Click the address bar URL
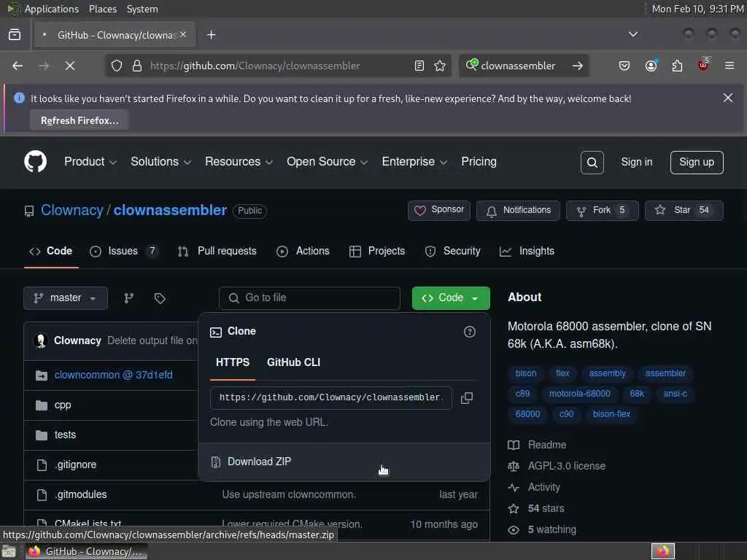Image resolution: width=747 pixels, height=560 pixels. [255, 66]
